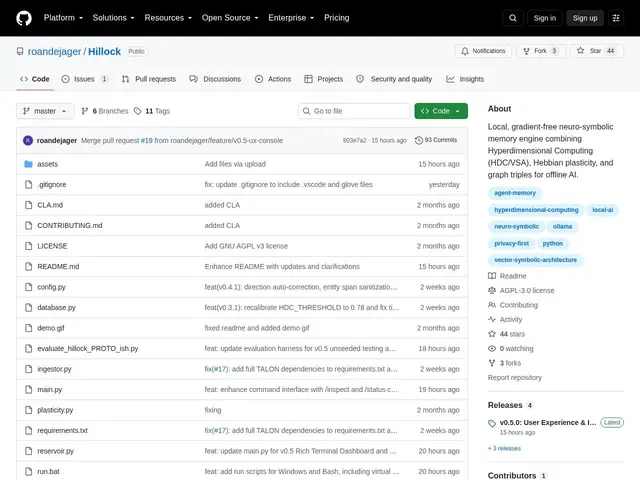Open the README.md file
This screenshot has width=640, height=480.
[x=58, y=267]
